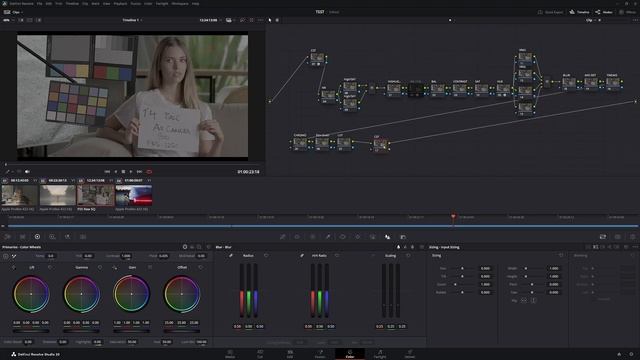
Task: Open the Tracker palette icon
Action: pyautogui.click(x=358, y=237)
